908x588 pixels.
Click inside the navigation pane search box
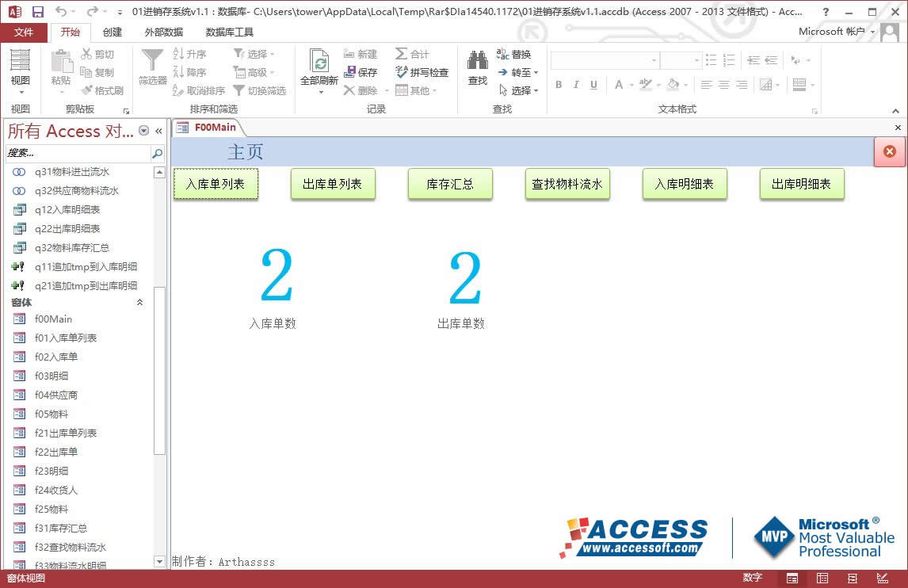coord(75,152)
